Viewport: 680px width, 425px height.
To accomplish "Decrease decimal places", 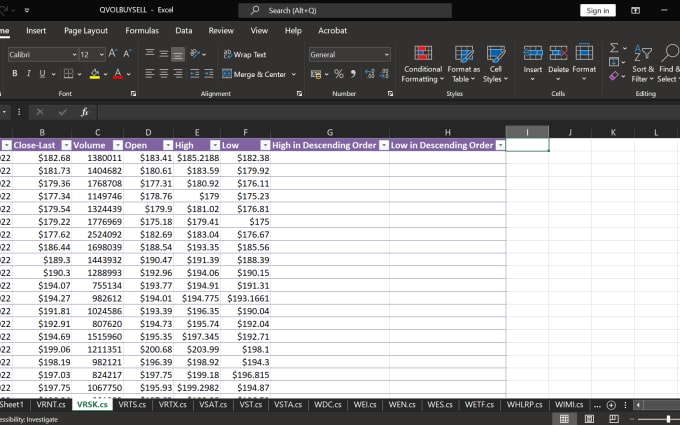I will 384,74.
